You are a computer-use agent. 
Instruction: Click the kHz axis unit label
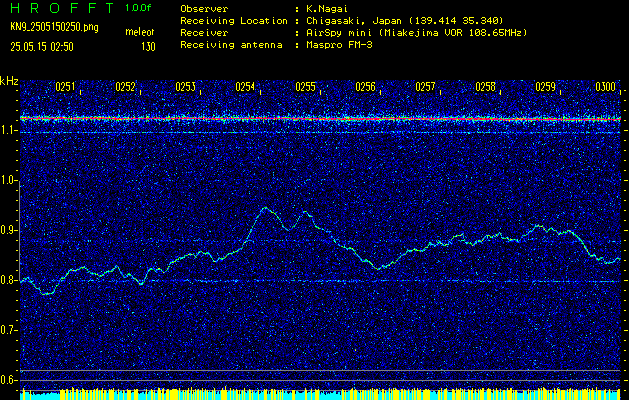(x=9, y=81)
